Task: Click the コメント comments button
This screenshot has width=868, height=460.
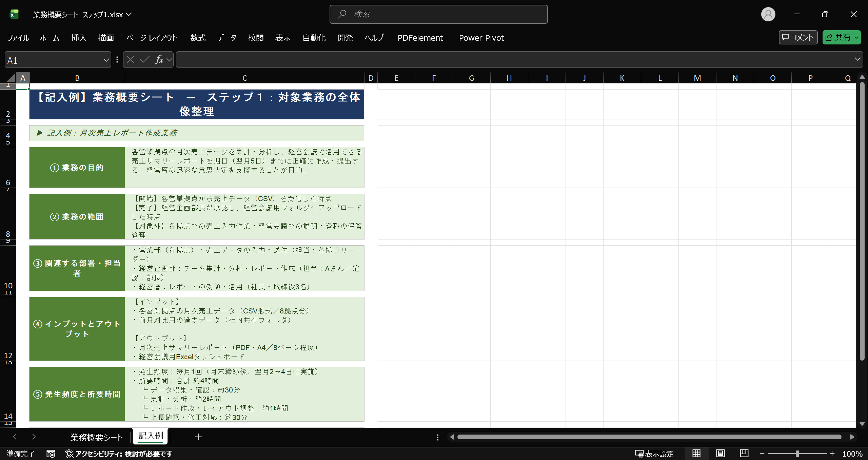Action: pos(798,37)
